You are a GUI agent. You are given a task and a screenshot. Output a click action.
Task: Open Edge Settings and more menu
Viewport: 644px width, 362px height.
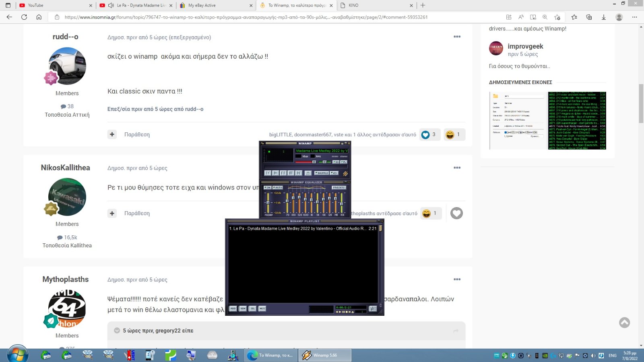pos(634,17)
